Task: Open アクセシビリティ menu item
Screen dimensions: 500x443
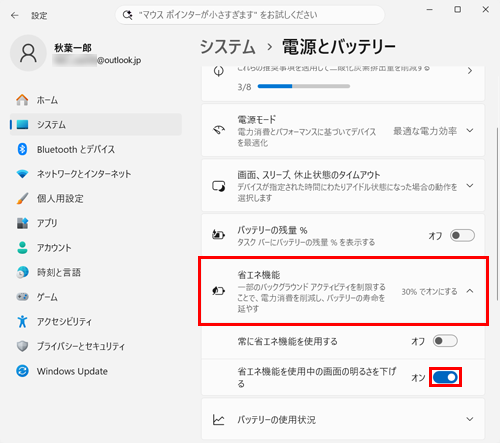Action: click(96, 321)
